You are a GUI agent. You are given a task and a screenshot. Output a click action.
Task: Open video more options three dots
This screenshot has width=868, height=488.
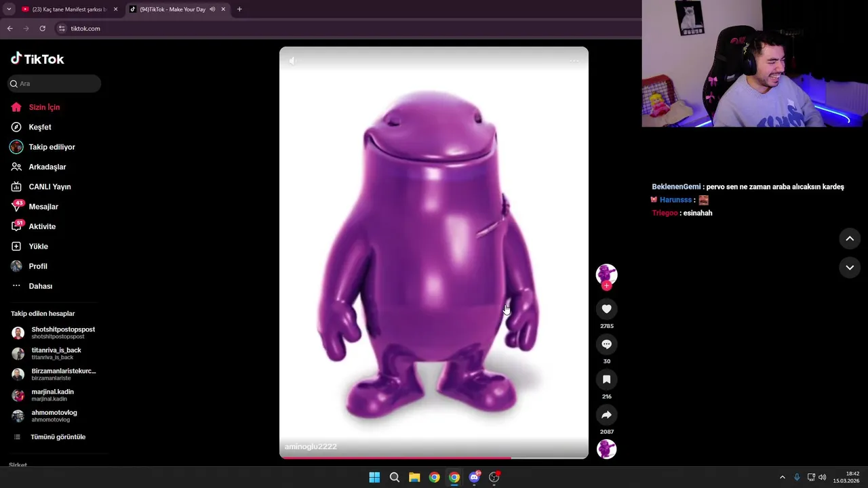click(574, 61)
